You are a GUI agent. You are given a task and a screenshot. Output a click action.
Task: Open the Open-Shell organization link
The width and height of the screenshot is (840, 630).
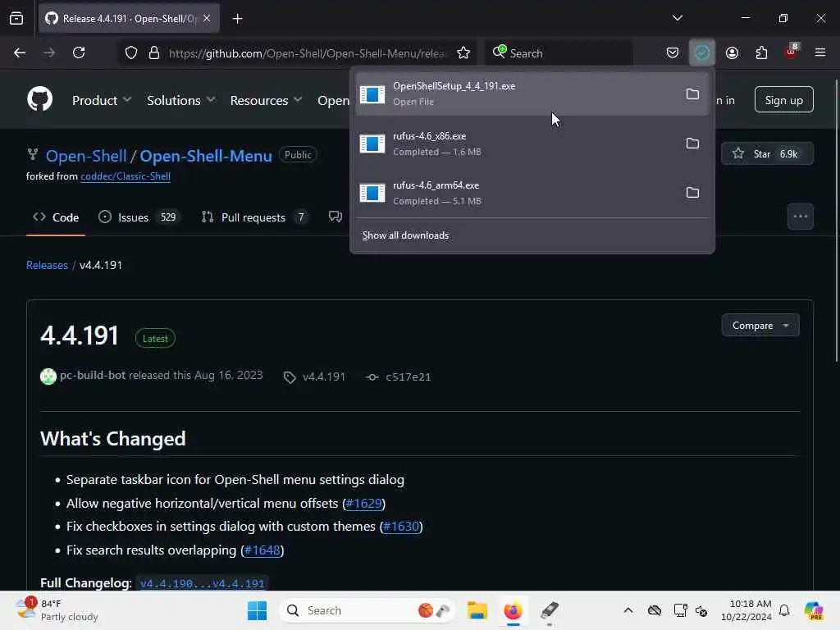click(85, 156)
